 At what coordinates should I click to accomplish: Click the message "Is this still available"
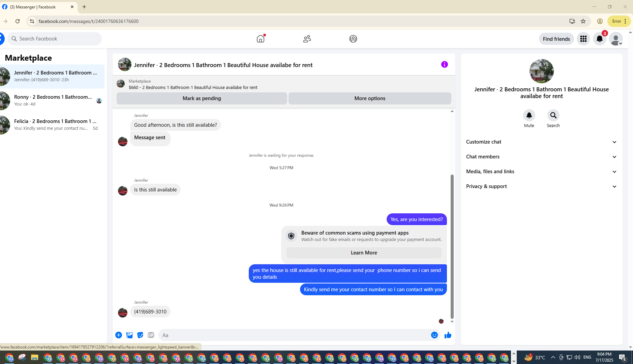pos(155,190)
